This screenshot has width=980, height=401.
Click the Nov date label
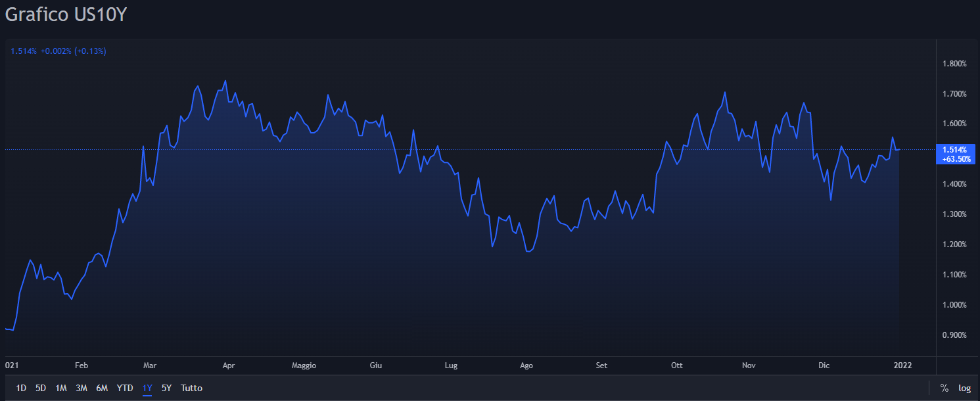(x=749, y=366)
